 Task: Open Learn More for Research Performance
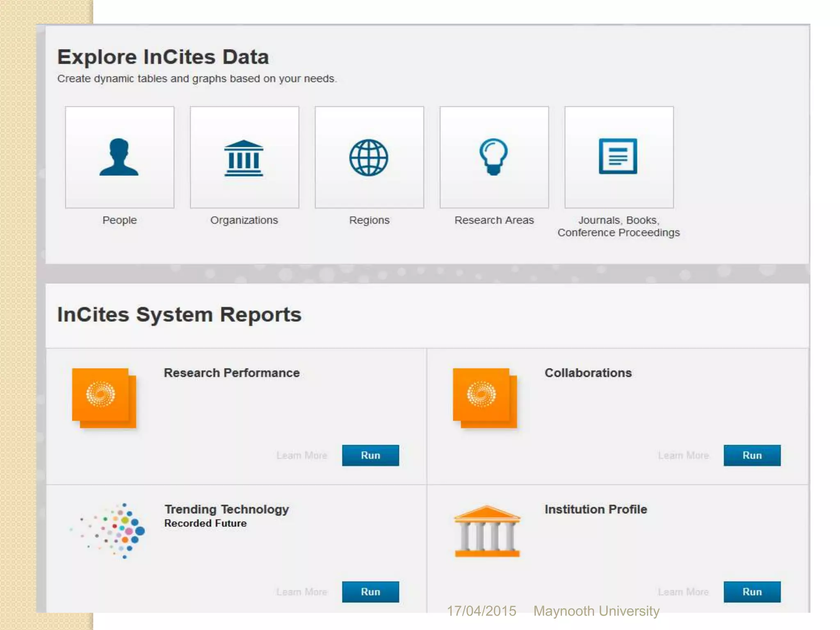coord(301,455)
